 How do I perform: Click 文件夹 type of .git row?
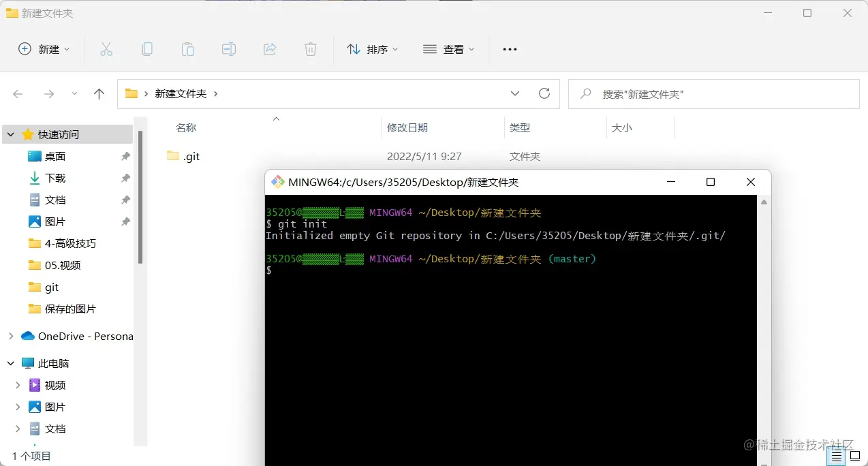click(525, 156)
